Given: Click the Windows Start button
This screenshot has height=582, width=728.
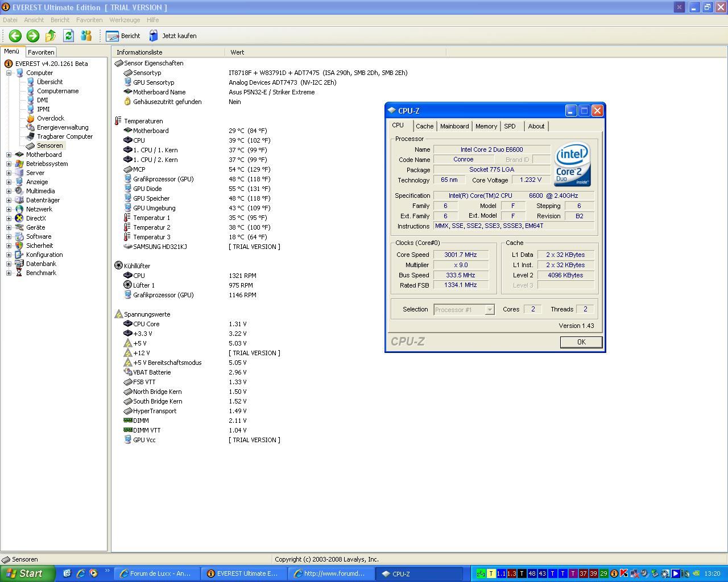Looking at the screenshot, I should point(27,573).
